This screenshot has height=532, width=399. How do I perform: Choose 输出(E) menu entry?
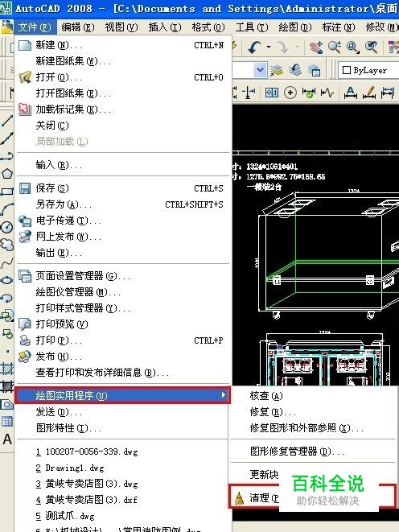[123, 253]
